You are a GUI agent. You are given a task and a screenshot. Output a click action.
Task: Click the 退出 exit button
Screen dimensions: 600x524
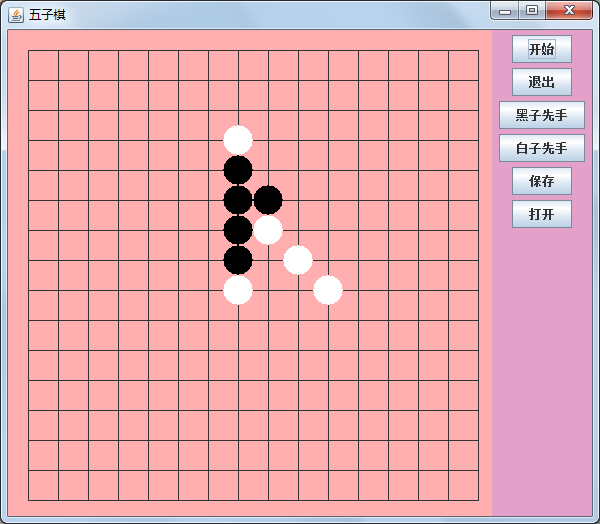point(542,82)
